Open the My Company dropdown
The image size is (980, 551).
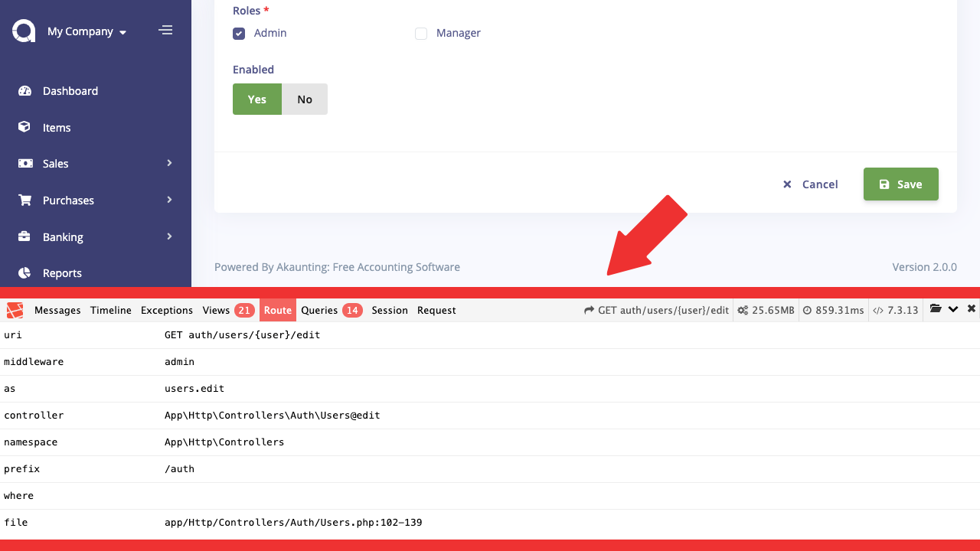click(x=87, y=31)
